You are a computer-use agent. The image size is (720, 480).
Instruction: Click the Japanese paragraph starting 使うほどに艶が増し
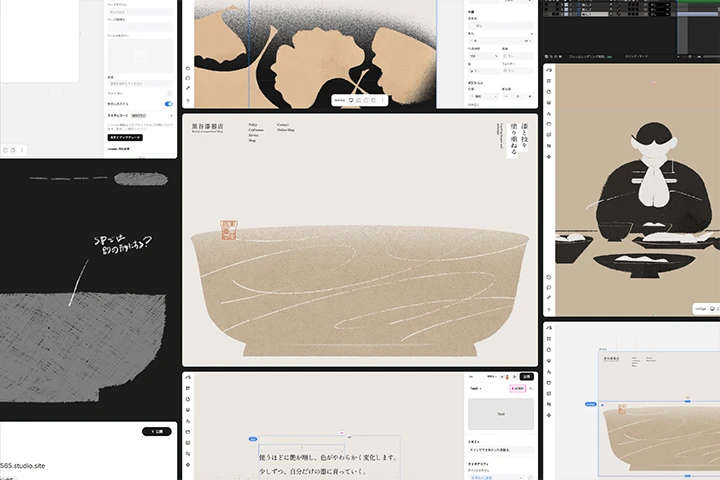click(x=328, y=457)
